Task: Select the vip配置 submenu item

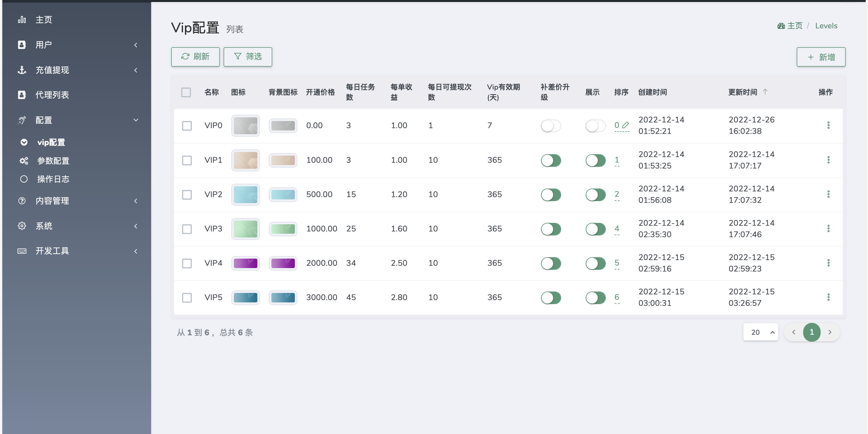Action: point(76,142)
